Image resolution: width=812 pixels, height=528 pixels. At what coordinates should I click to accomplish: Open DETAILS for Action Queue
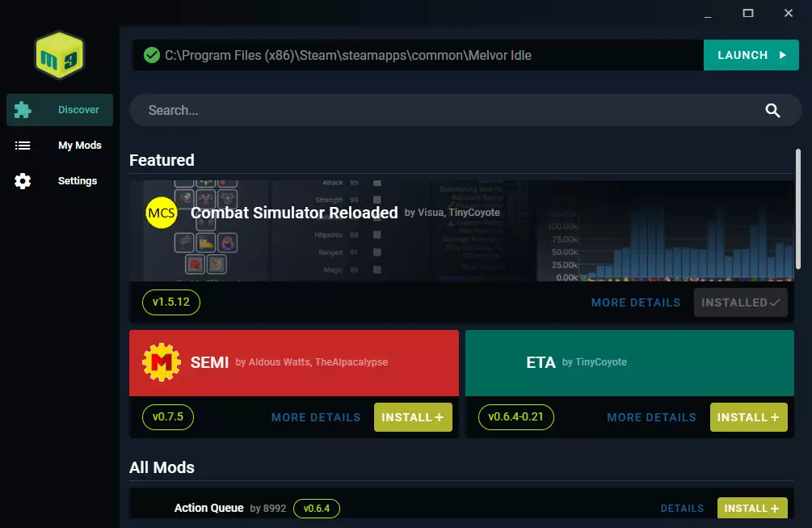point(682,509)
